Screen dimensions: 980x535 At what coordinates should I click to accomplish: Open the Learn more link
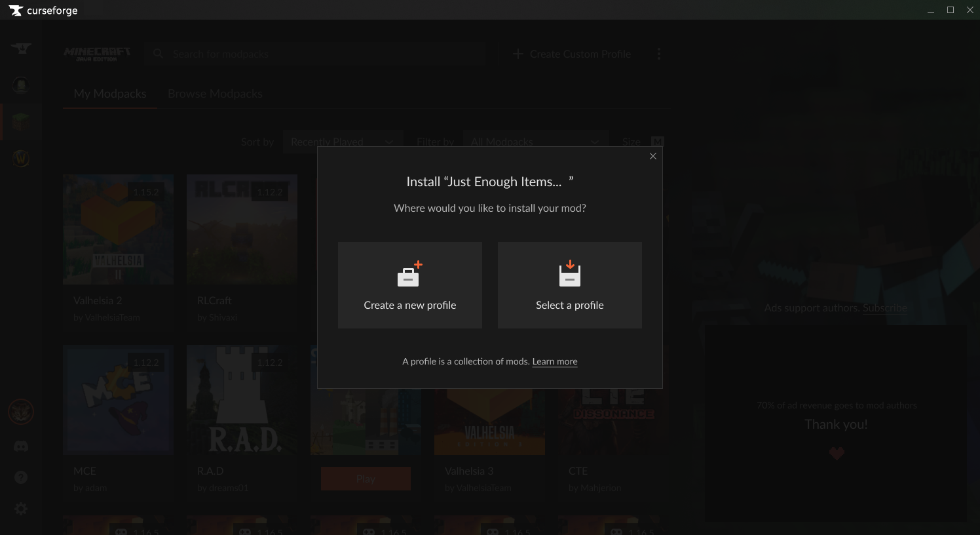[x=555, y=361]
